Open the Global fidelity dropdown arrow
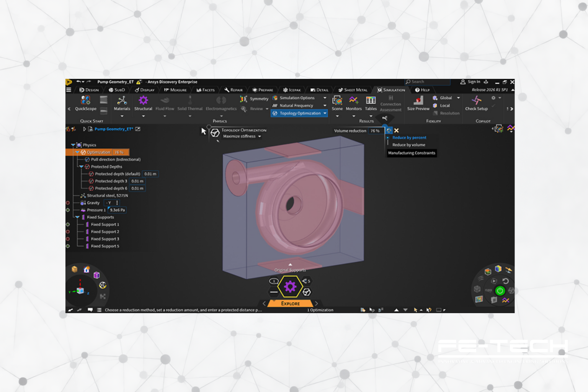Screen dimensions: 588x392 (x=458, y=98)
